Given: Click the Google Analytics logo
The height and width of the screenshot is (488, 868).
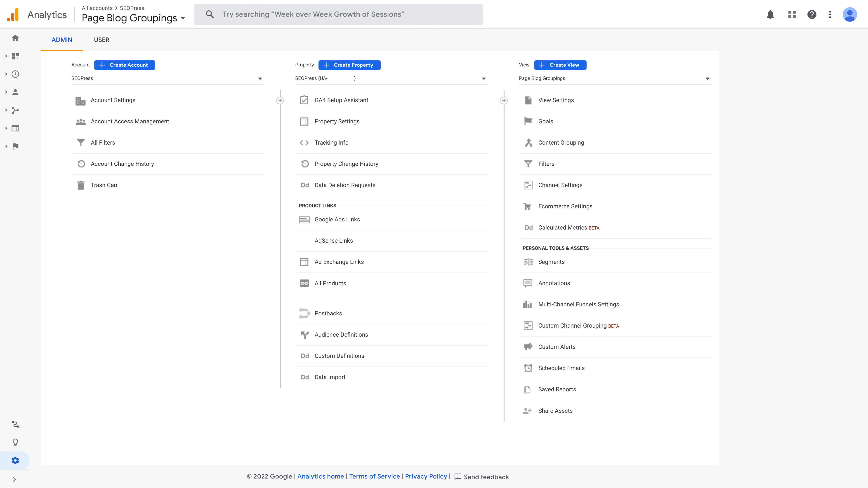Looking at the screenshot, I should 13,14.
